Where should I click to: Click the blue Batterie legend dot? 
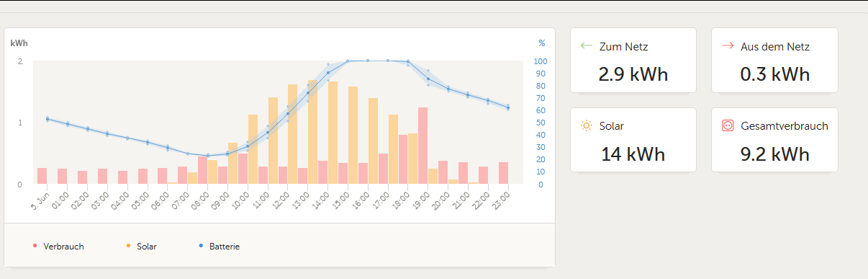tap(200, 247)
